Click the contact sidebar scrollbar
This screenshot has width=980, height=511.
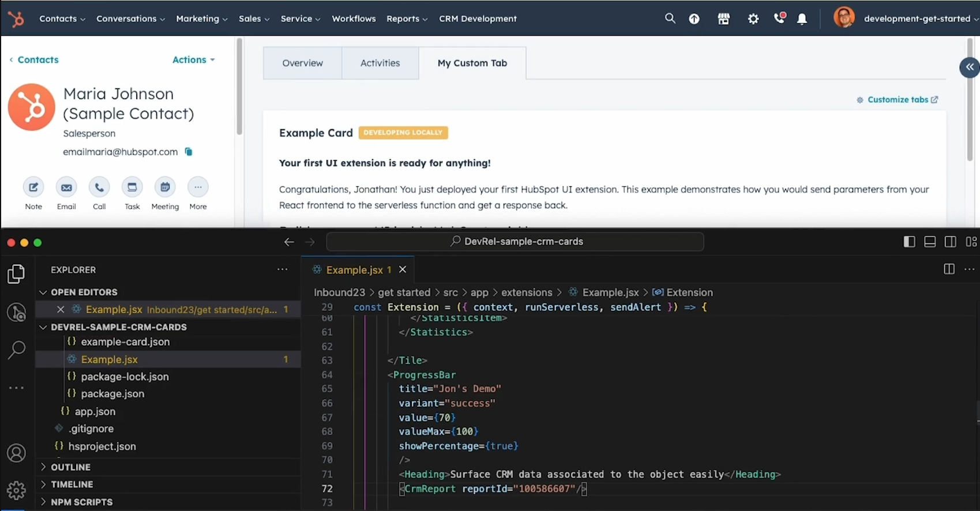click(239, 87)
